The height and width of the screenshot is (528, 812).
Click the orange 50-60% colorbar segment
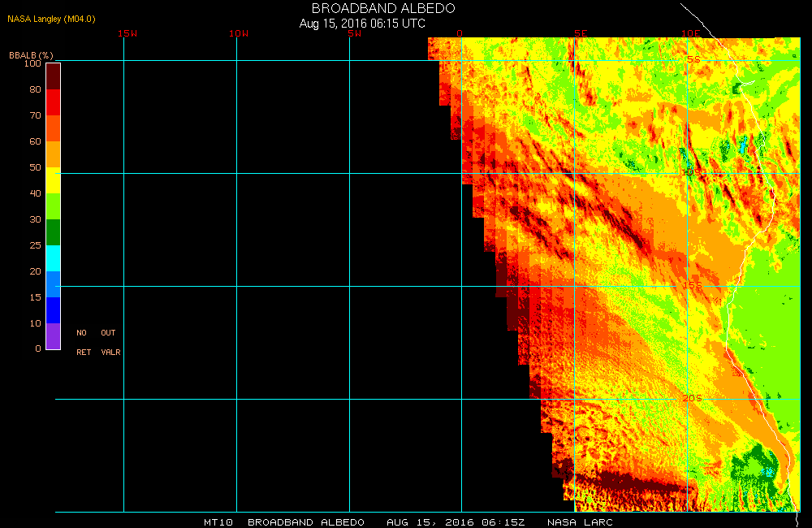click(x=54, y=154)
